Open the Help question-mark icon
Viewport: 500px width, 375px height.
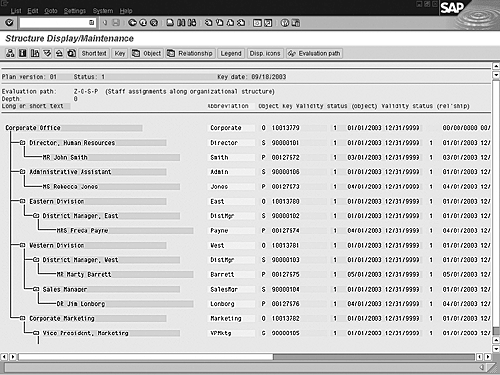pos(285,23)
